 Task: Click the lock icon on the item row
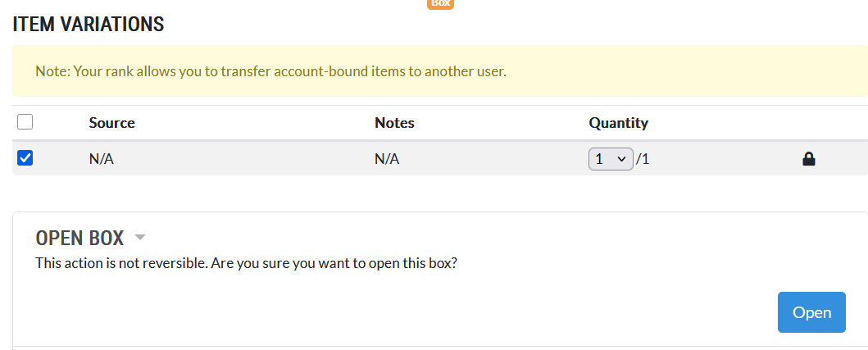coord(808,159)
